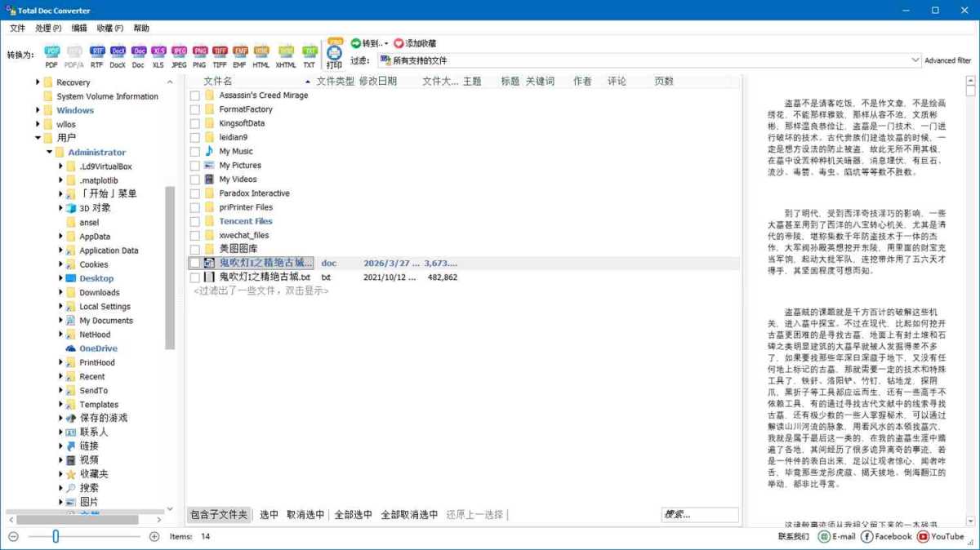Click the Advanced filter link
Screen dimensions: 980x550
coord(947,60)
